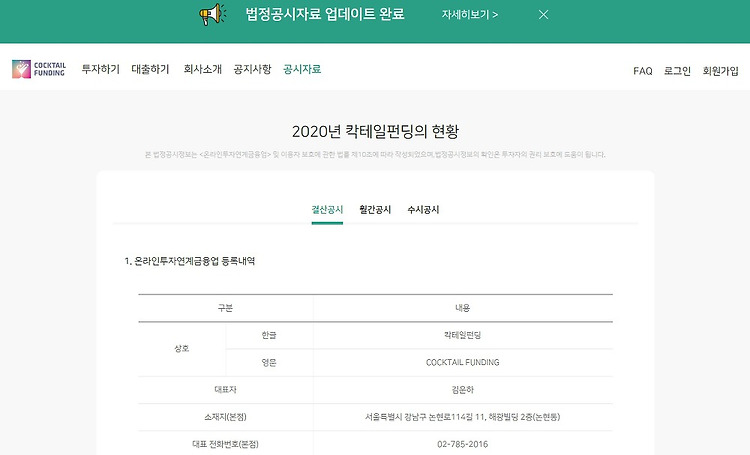
Task: Close the green announcement banner
Action: tap(543, 15)
